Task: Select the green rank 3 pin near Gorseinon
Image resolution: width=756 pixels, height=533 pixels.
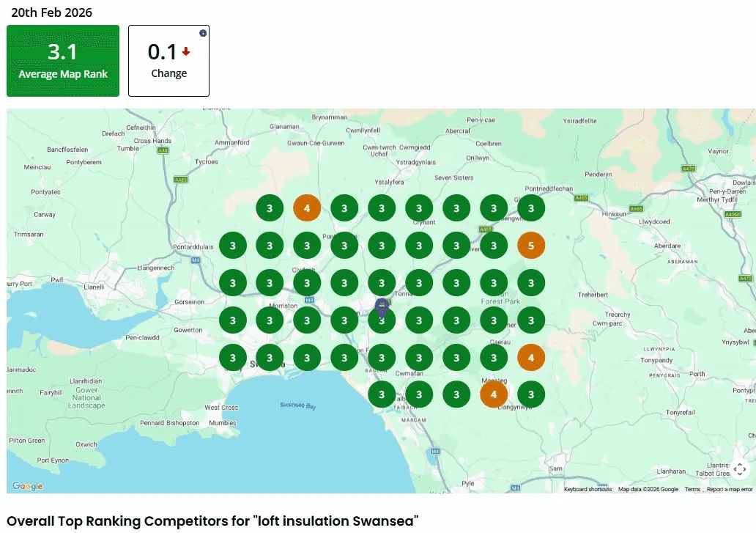Action: click(232, 320)
